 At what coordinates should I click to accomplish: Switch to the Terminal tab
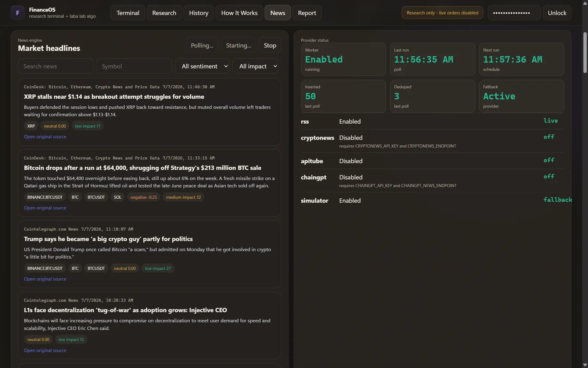[x=128, y=13]
